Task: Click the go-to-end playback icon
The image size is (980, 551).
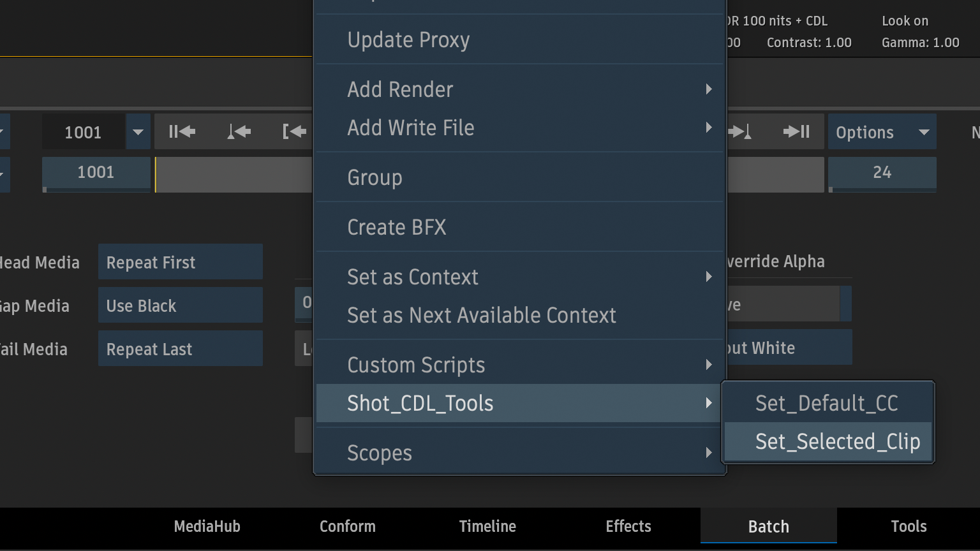Action: pos(796,132)
